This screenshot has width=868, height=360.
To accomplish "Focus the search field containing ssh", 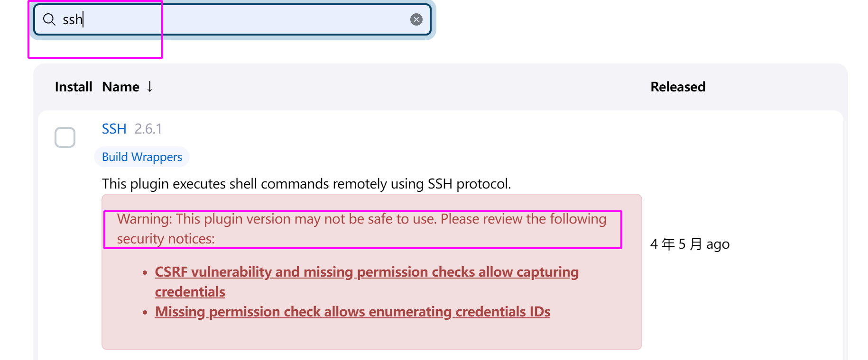I will tap(232, 19).
